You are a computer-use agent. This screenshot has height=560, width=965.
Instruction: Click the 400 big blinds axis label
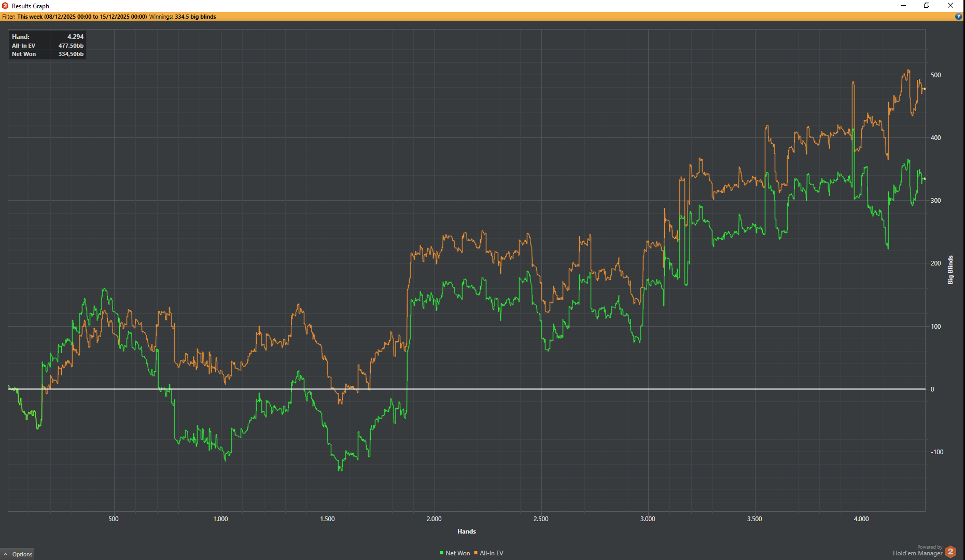point(936,138)
